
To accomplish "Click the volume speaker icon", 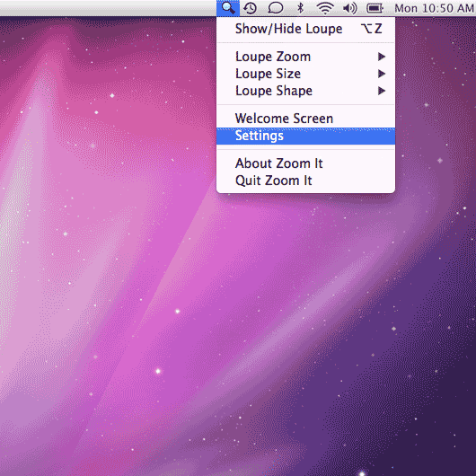I will 349,8.
